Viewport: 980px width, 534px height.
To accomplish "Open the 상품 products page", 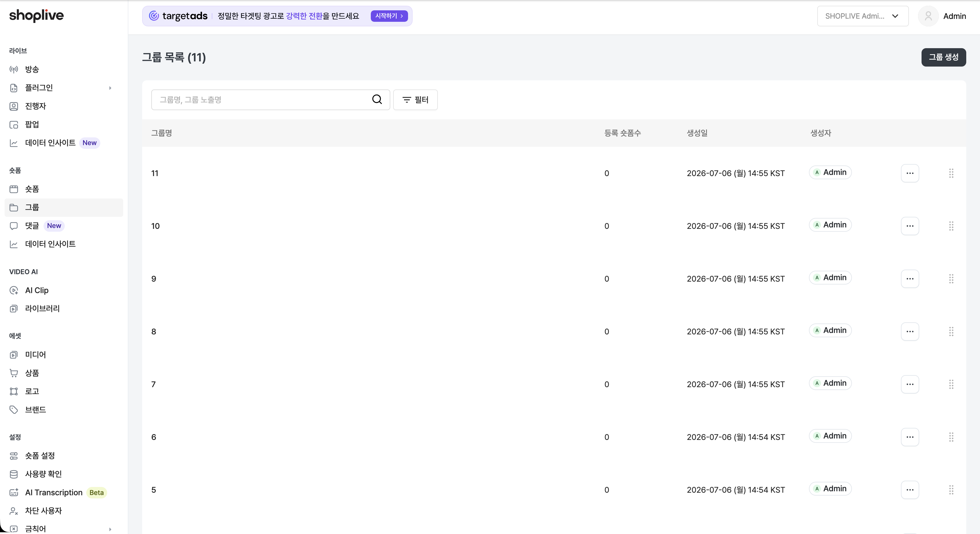I will (64, 373).
